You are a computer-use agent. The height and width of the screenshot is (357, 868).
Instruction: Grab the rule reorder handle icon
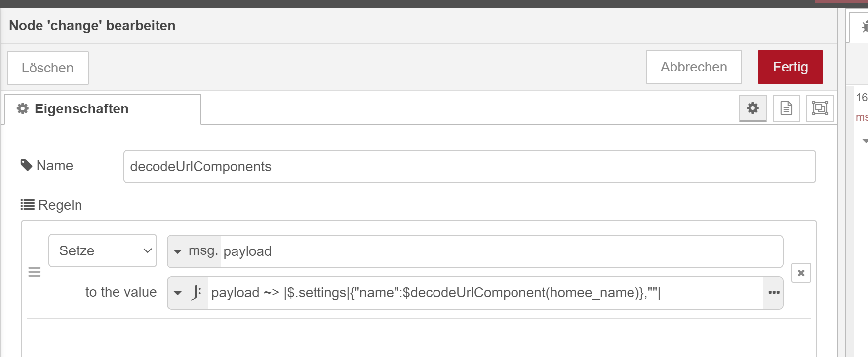tap(35, 272)
